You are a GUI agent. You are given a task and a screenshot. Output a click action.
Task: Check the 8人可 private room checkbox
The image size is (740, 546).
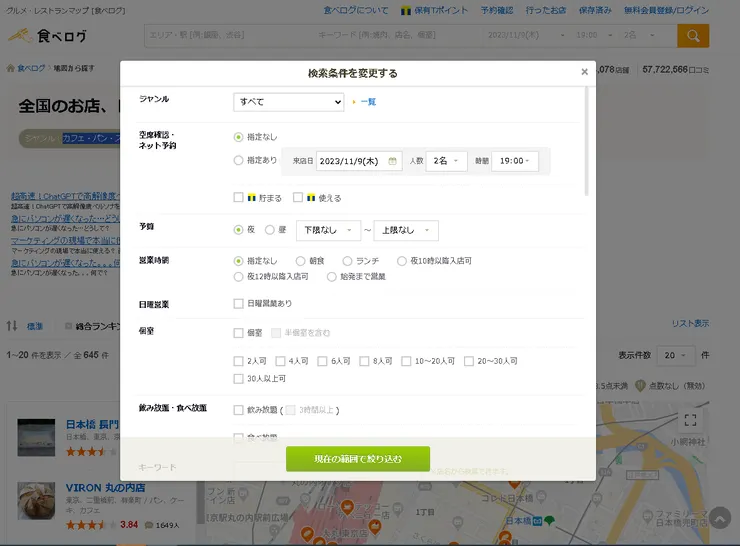click(364, 361)
